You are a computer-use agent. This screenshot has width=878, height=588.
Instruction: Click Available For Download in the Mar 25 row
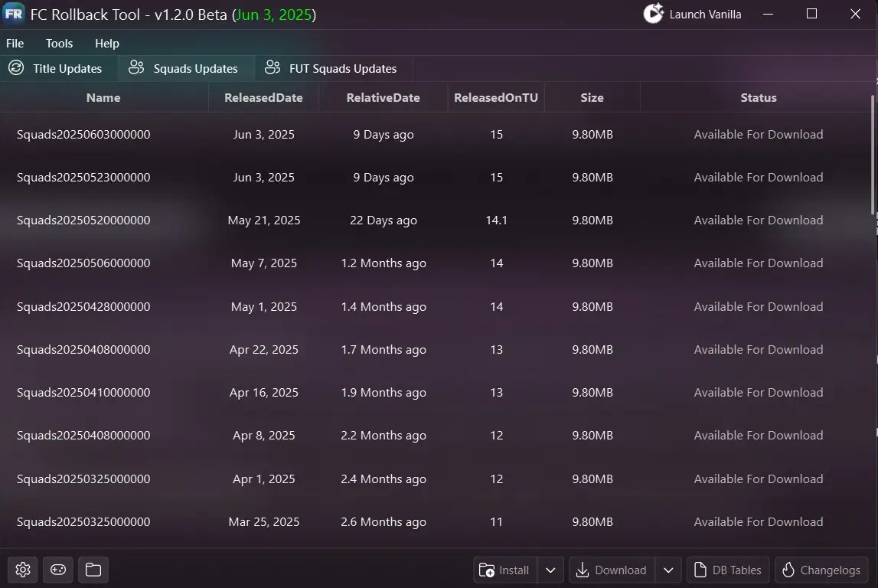pos(759,522)
